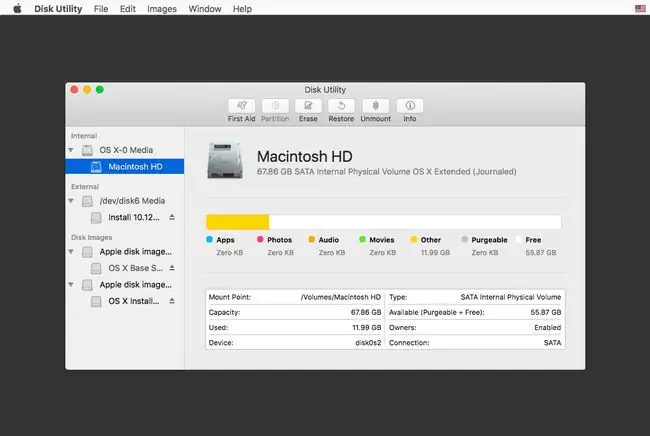Select /dev/disk6 Media in sidebar
650x436 pixels.
[x=125, y=201]
